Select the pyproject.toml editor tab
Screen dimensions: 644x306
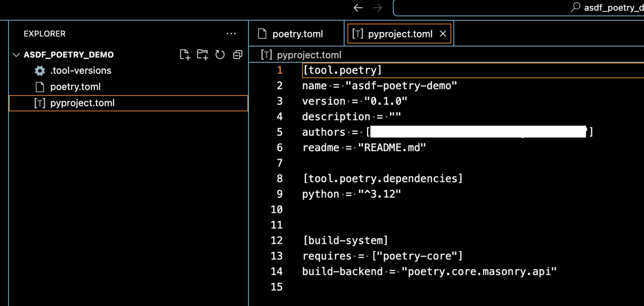(399, 34)
